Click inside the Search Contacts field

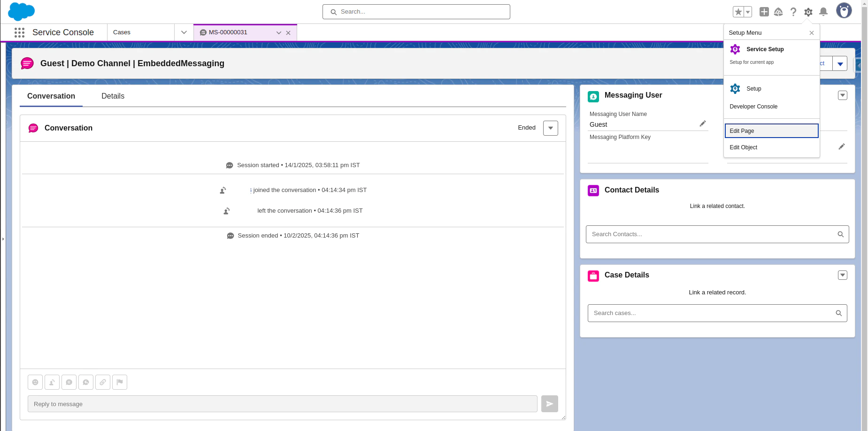(681, 234)
